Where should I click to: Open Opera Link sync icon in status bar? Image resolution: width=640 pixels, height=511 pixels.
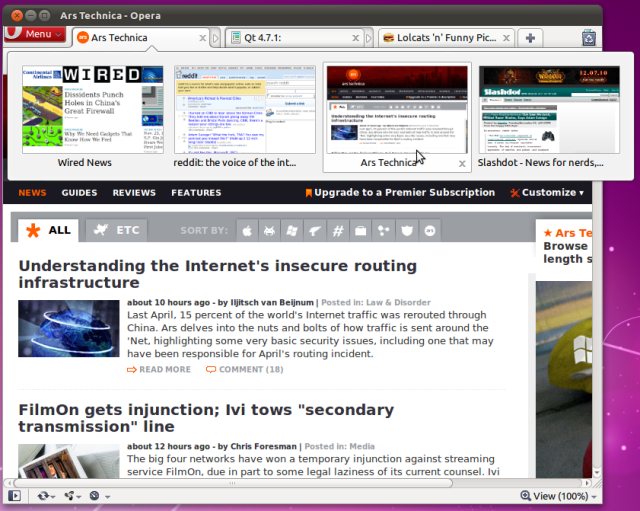click(43, 496)
